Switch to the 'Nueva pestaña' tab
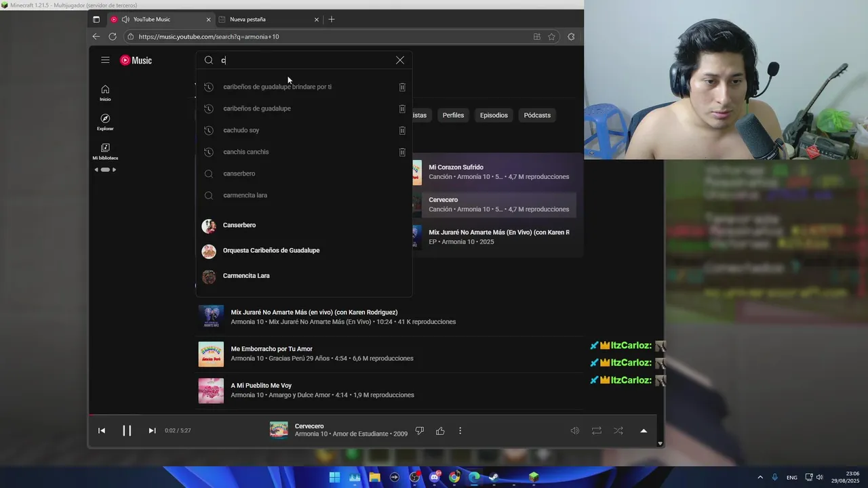Screen dimensions: 868x488 [269, 19]
